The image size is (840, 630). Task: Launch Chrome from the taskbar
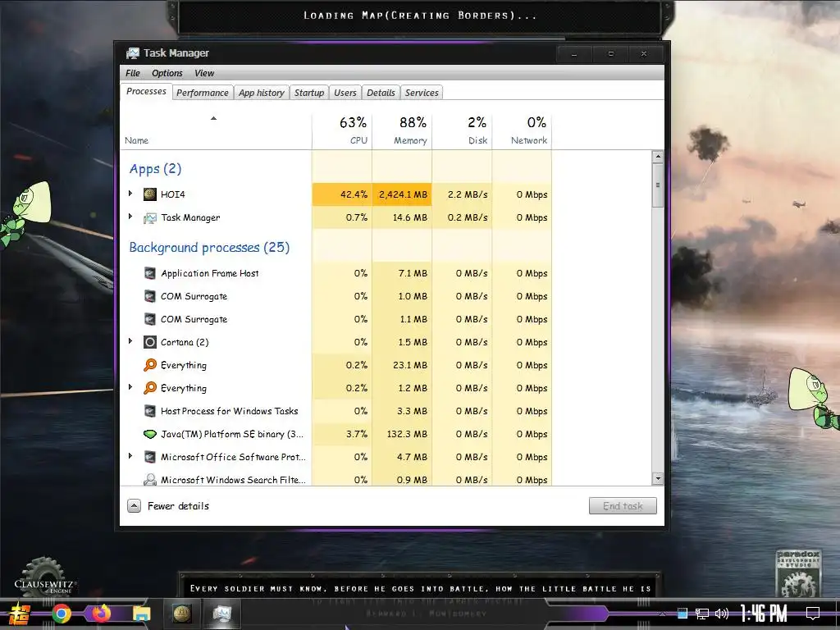tap(62, 614)
